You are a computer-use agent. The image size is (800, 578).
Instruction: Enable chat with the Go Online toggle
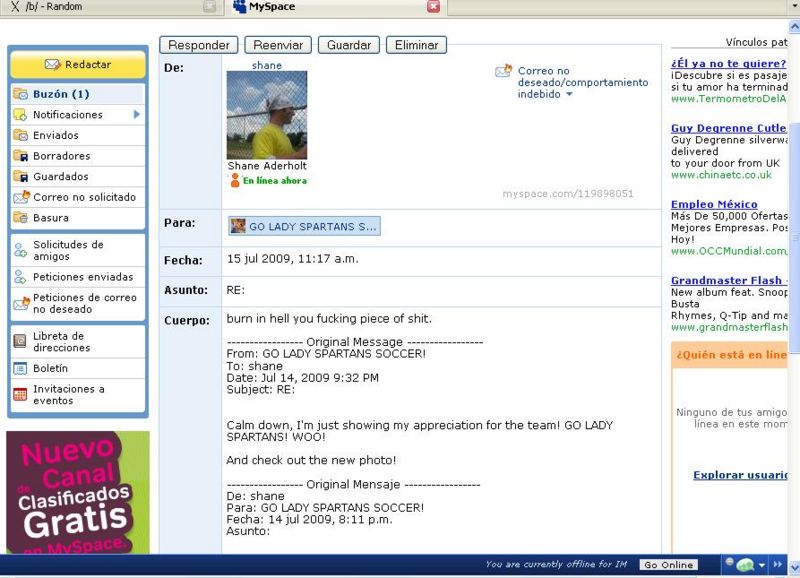point(667,564)
